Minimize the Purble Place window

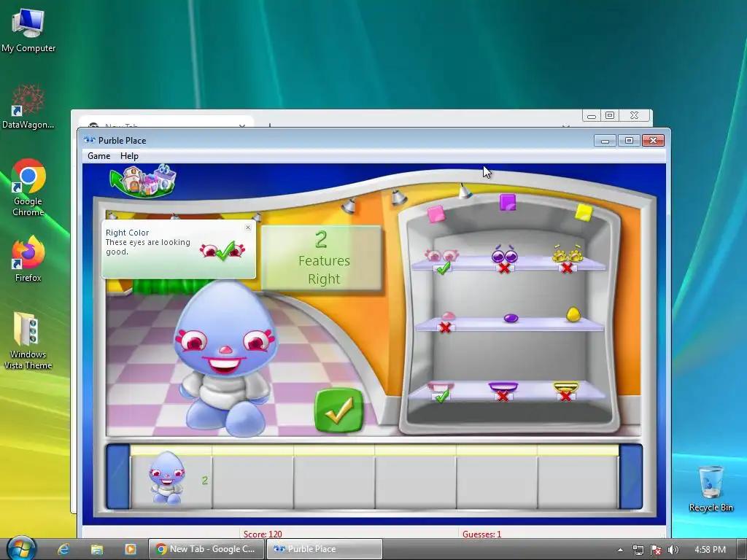coord(605,141)
